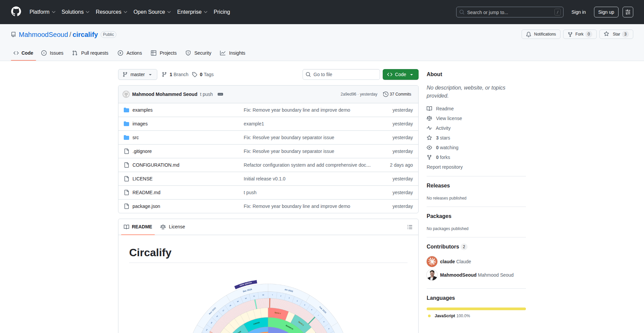Open the green Code dropdown button

point(400,74)
